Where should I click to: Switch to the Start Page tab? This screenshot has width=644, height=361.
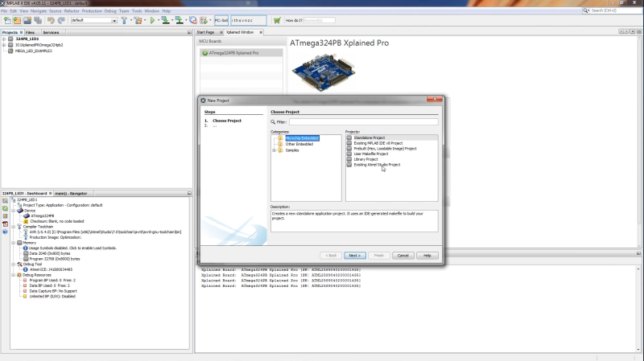point(205,32)
